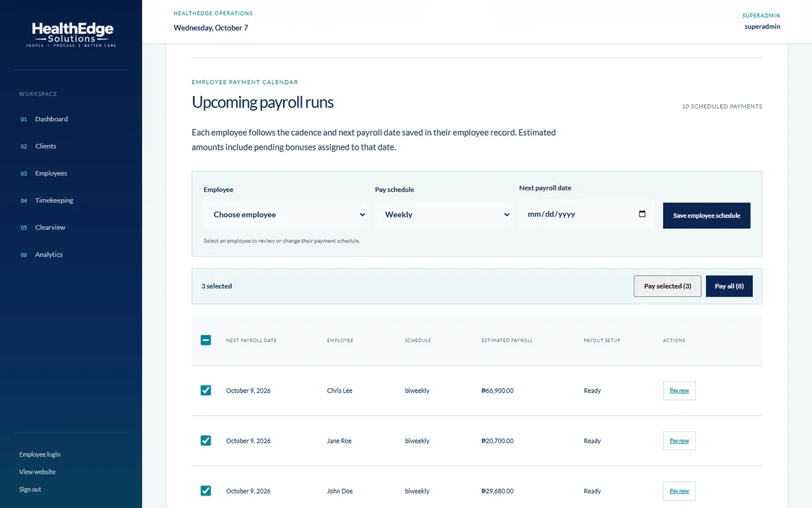The image size is (812, 508).
Task: Click Ready status in Jane Roe row
Action: [592, 441]
